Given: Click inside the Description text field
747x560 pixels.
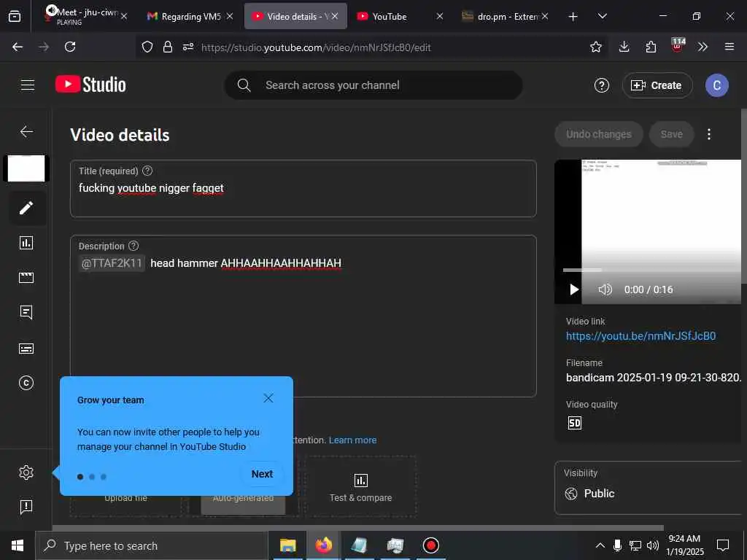Looking at the screenshot, I should [x=303, y=316].
